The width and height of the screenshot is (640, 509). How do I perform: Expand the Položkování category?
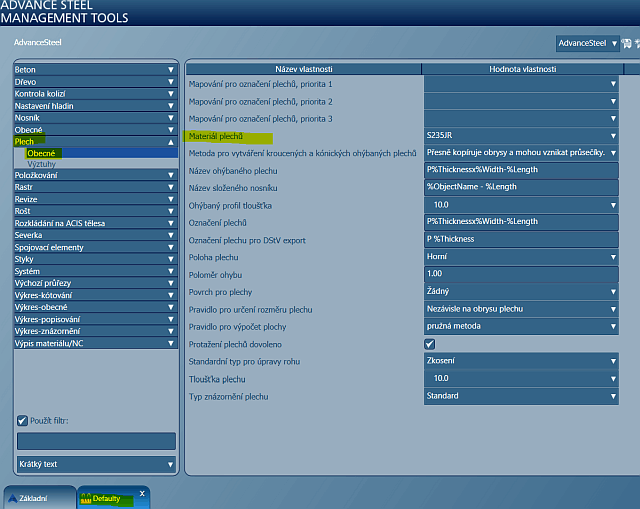(96, 175)
